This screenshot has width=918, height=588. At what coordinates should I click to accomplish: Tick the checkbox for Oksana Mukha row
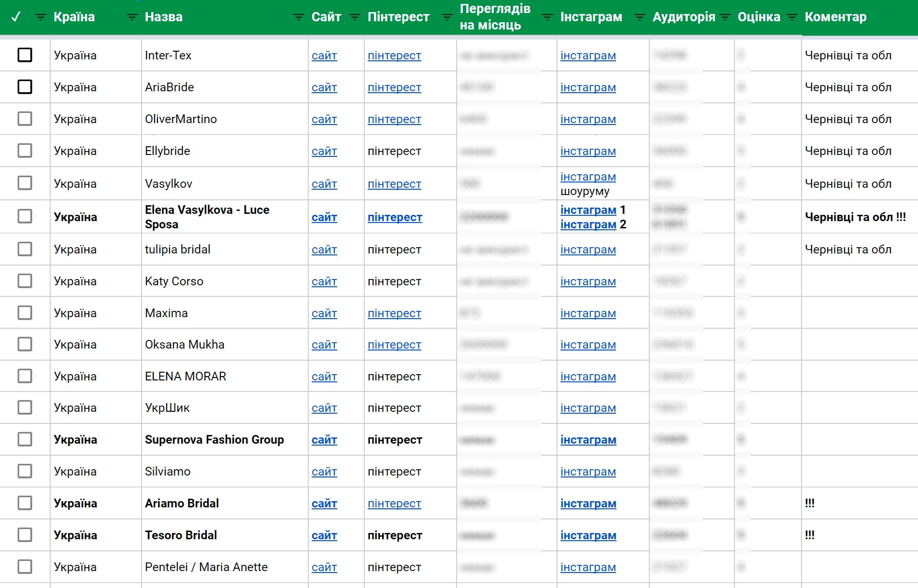tap(25, 344)
